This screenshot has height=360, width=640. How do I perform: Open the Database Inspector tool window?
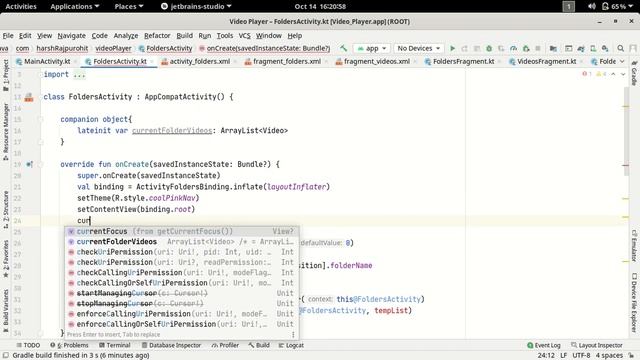click(171, 345)
